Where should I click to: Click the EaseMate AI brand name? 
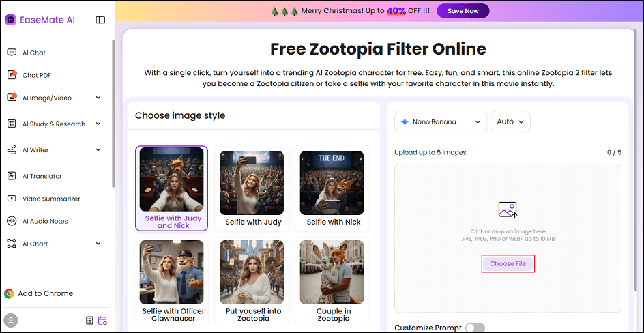[x=48, y=20]
